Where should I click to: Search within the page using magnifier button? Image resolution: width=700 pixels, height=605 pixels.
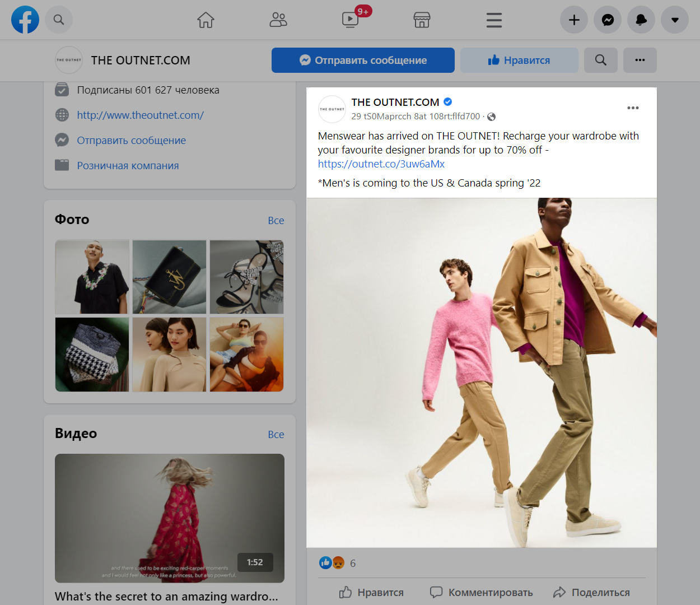[x=600, y=60]
